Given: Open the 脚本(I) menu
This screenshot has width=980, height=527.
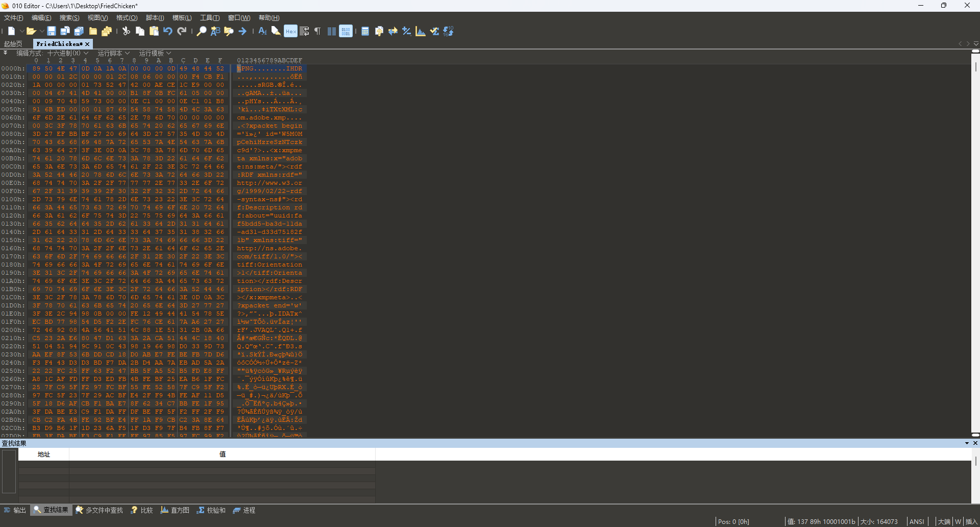Looking at the screenshot, I should coord(155,18).
